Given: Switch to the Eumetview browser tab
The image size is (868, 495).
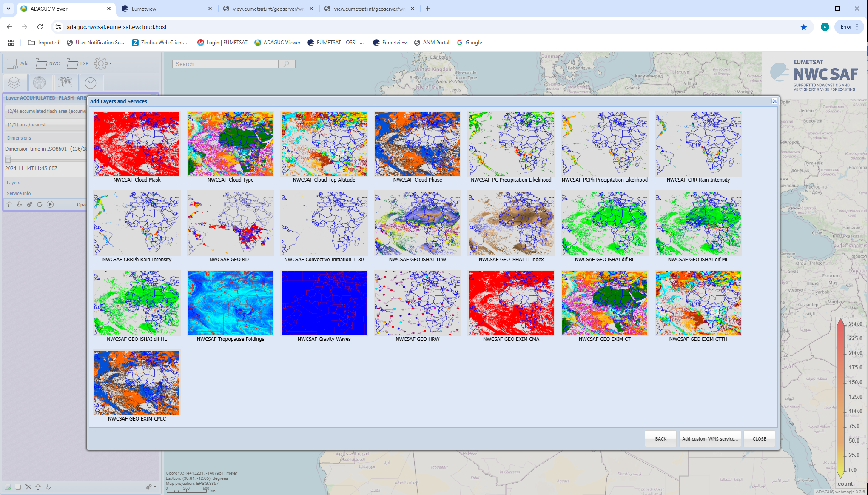Looking at the screenshot, I should [x=167, y=9].
